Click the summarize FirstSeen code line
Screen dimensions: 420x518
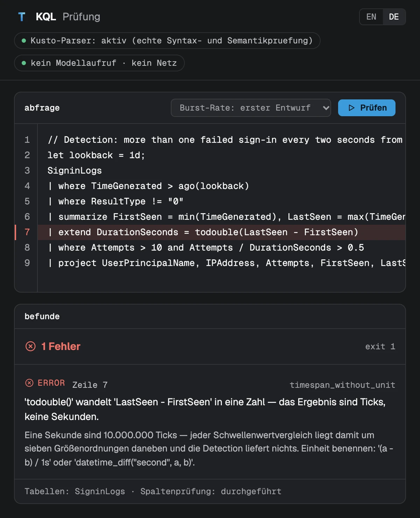click(x=226, y=217)
